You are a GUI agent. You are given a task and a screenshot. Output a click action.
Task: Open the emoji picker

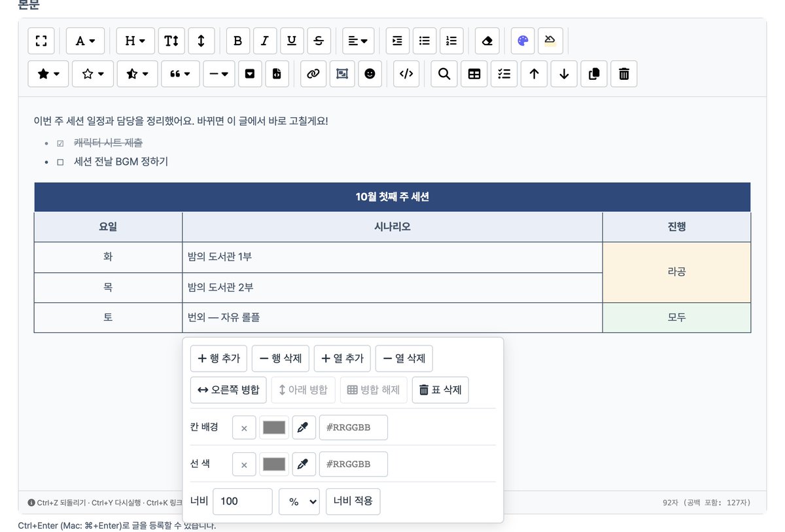tap(370, 74)
